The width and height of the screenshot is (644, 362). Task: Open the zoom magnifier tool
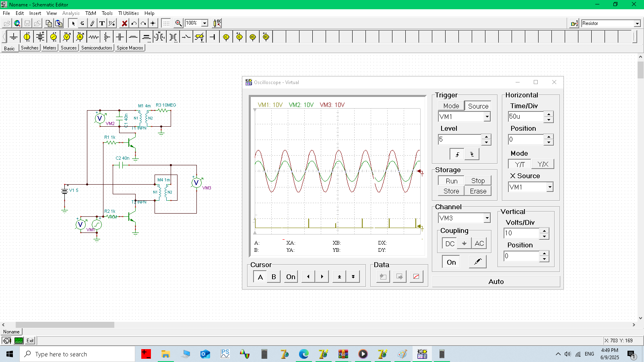coord(179,23)
